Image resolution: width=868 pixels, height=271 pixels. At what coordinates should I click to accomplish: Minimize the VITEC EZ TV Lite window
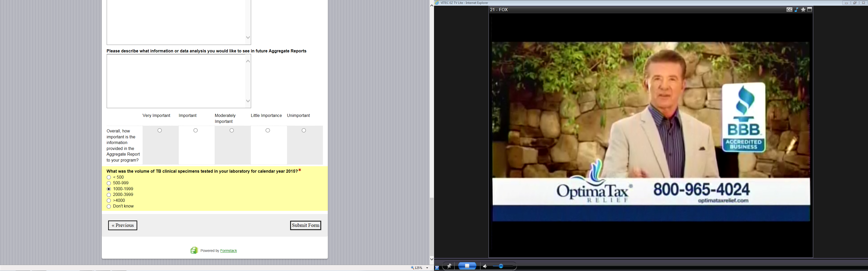pos(846,3)
